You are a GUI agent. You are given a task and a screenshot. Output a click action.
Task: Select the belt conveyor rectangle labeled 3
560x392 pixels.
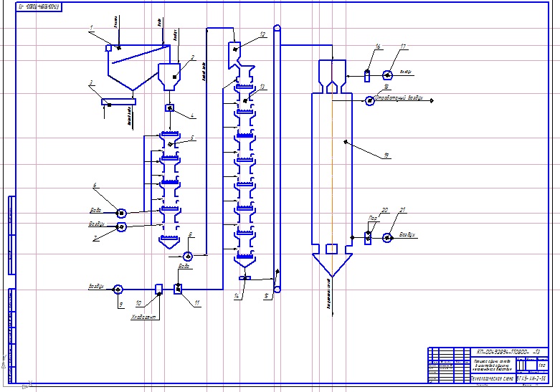click(118, 102)
